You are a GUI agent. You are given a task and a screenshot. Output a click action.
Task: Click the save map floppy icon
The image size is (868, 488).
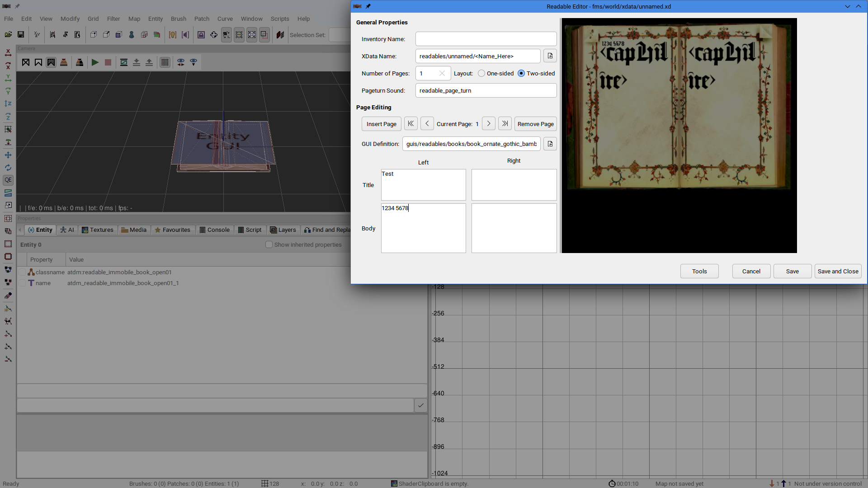(x=21, y=35)
